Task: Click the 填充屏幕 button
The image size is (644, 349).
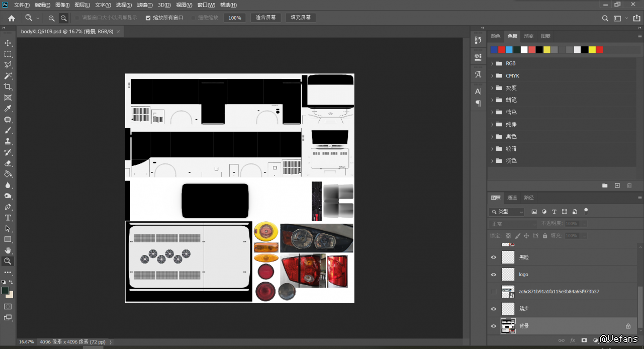Action: (x=301, y=18)
